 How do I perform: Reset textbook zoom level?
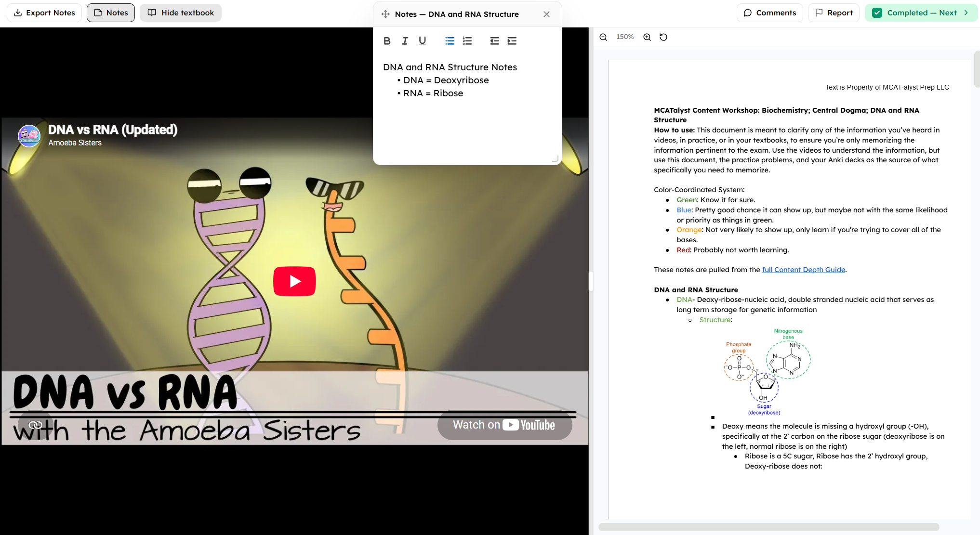(x=663, y=37)
